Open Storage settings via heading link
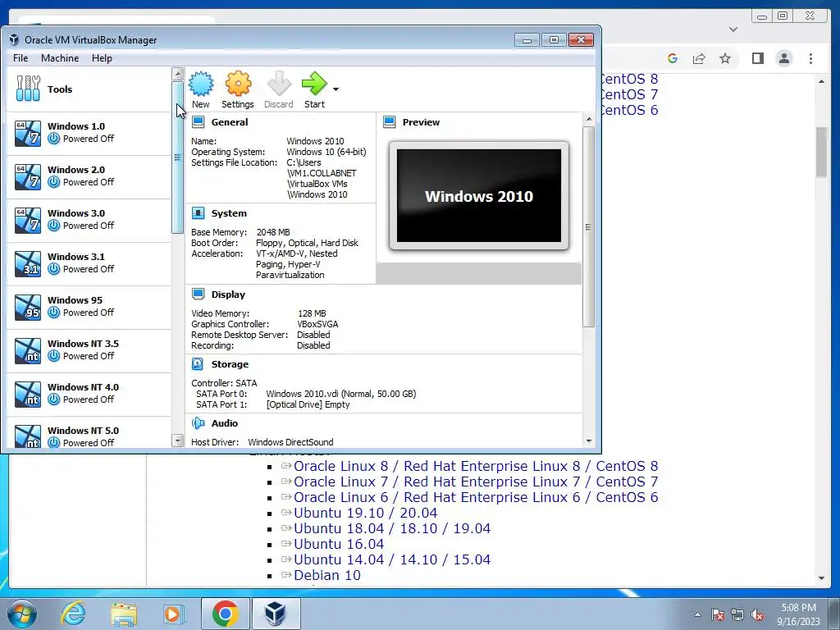Viewport: 840px width, 630px height. (x=230, y=364)
